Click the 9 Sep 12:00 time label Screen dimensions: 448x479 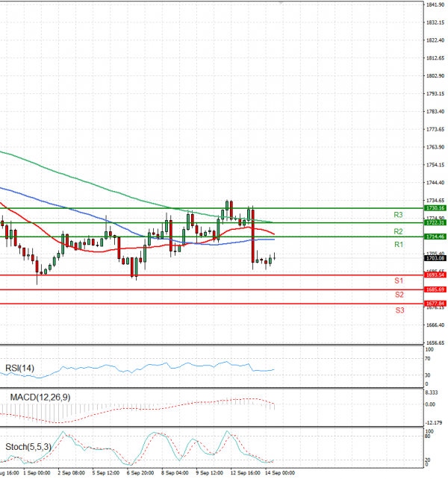coord(210,473)
